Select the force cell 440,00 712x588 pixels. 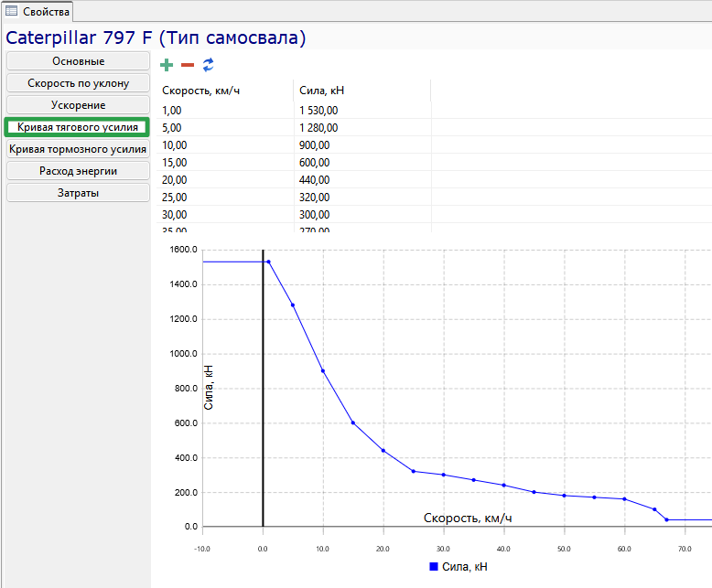pos(362,179)
